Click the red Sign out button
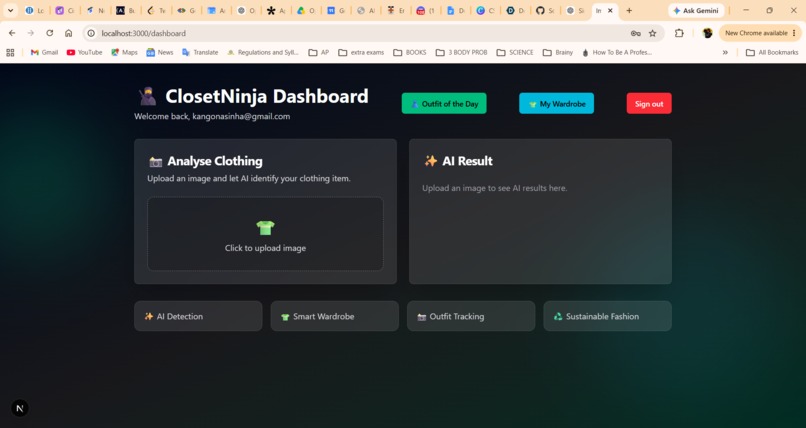Image resolution: width=806 pixels, height=428 pixels. pyautogui.click(x=649, y=103)
